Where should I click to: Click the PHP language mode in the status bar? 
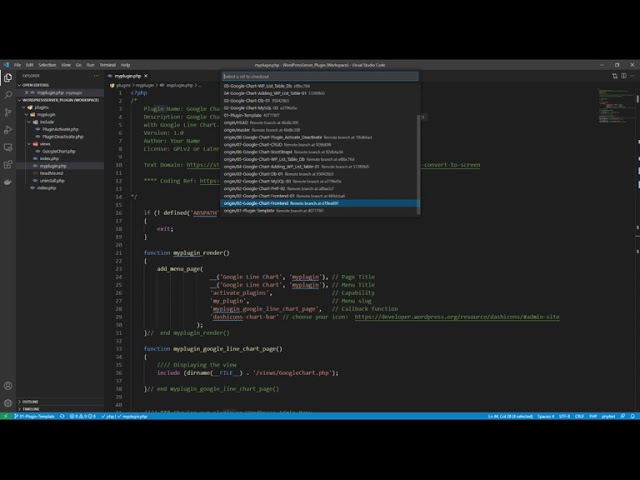click(x=593, y=416)
